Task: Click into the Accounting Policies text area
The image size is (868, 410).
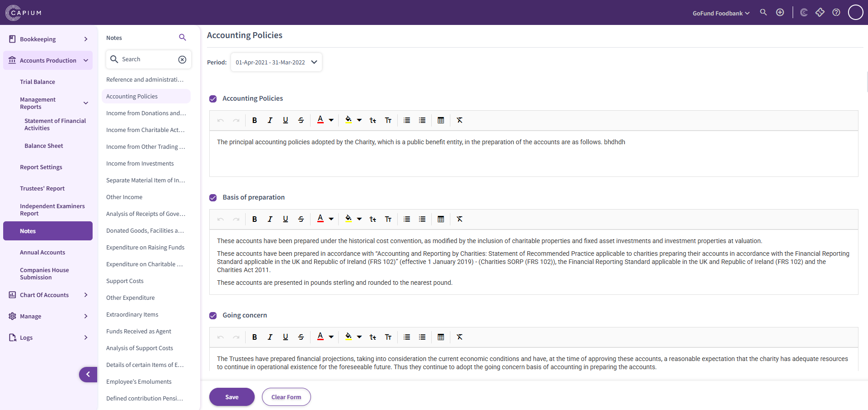Action: point(533,154)
